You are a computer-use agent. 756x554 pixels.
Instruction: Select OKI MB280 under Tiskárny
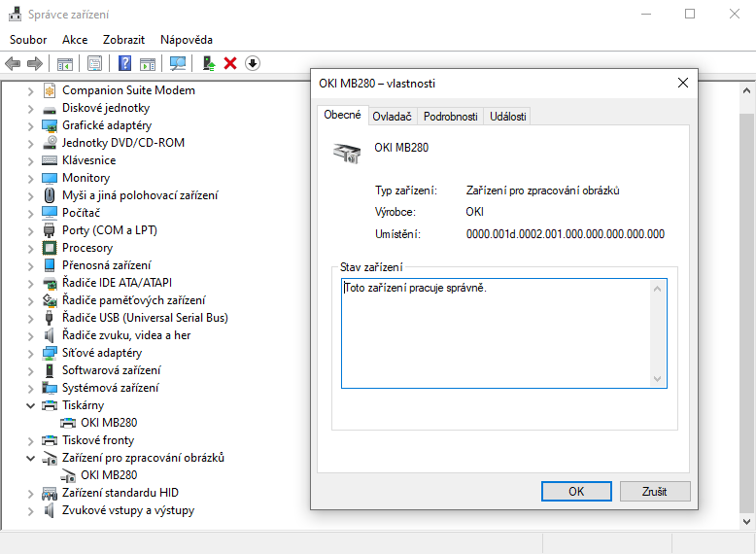point(109,423)
